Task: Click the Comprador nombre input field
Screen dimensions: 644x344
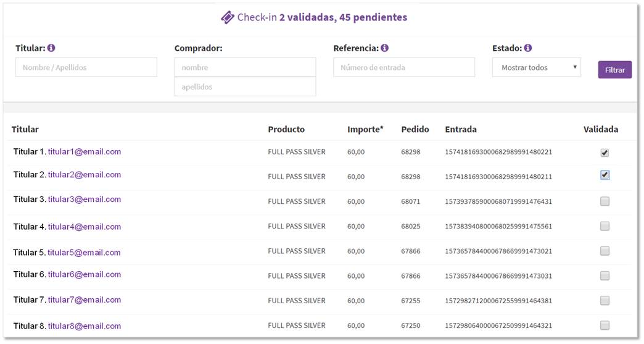Action: [x=245, y=67]
